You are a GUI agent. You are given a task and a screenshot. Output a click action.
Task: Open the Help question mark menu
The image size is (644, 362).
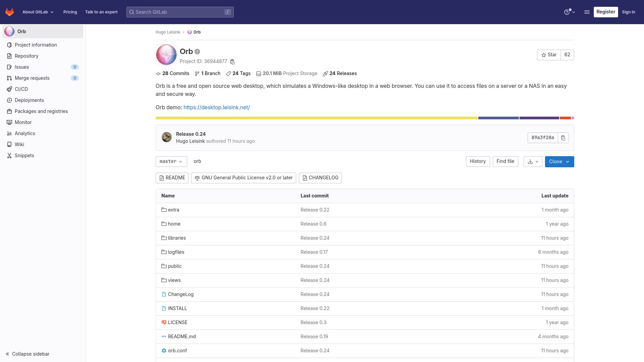[569, 12]
